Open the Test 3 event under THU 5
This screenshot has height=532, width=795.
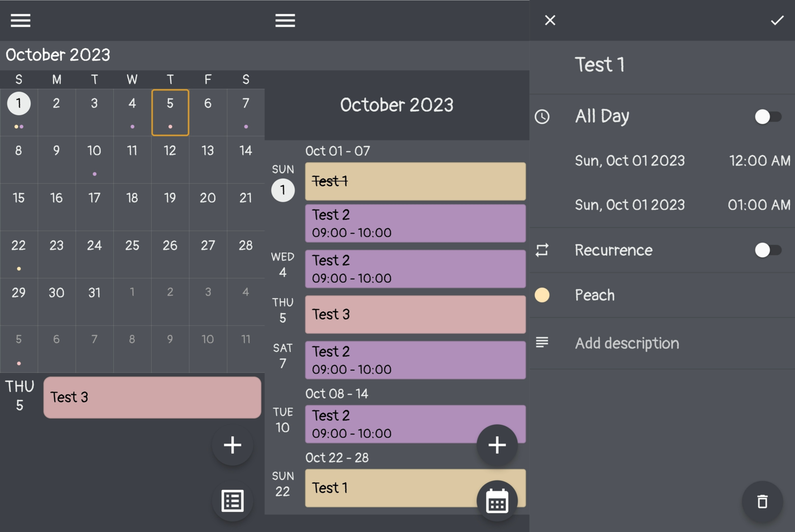[x=152, y=397]
